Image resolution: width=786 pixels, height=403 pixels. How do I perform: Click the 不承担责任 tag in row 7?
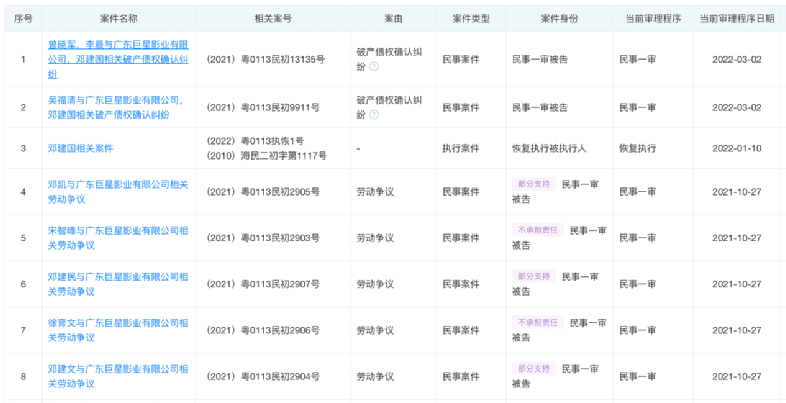538,322
